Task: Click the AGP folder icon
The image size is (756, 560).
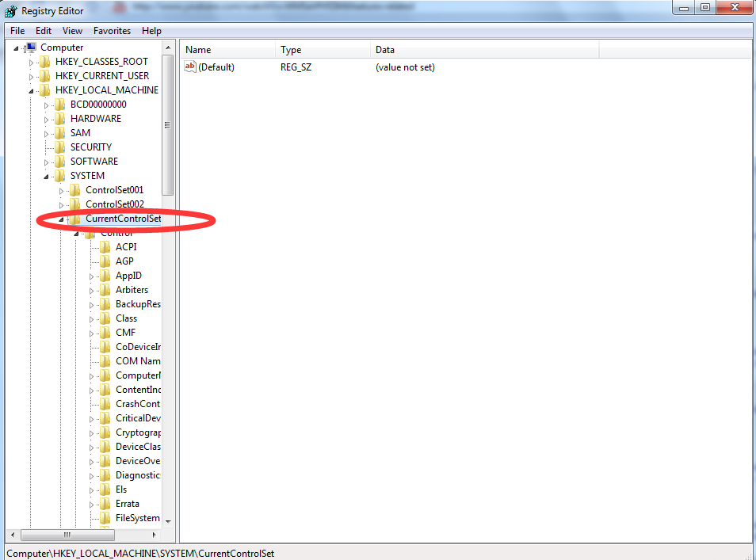Action: pos(105,261)
